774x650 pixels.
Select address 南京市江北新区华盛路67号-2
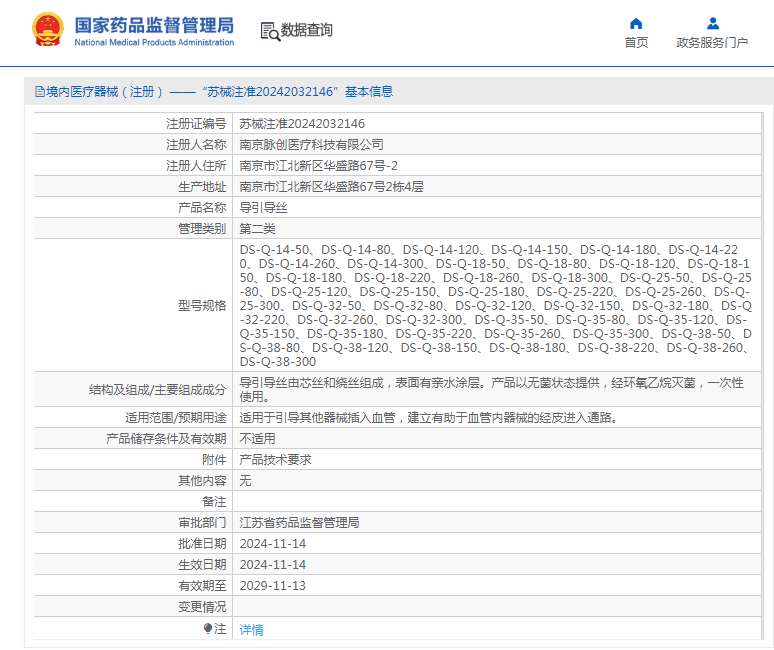(318, 165)
